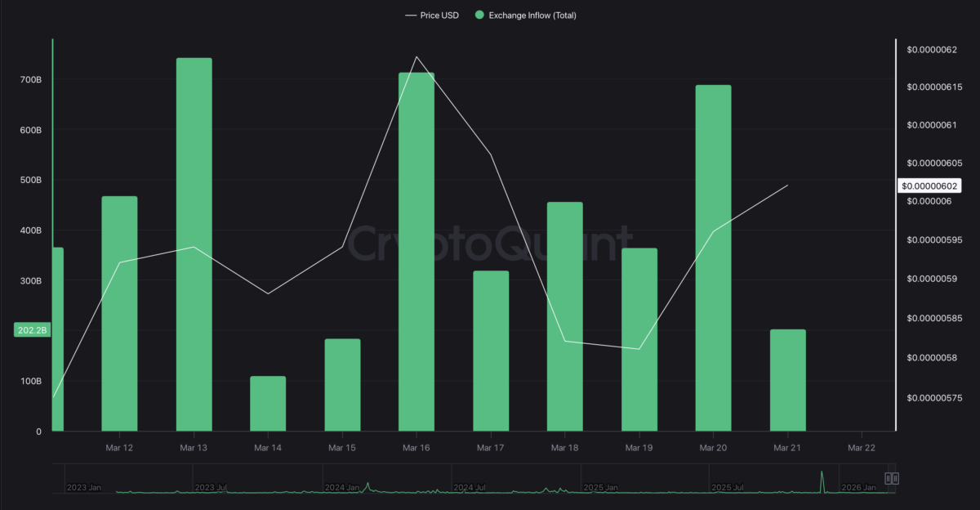Click the large spike in the navigator chart
The width and height of the screenshot is (980, 510).
tap(822, 481)
